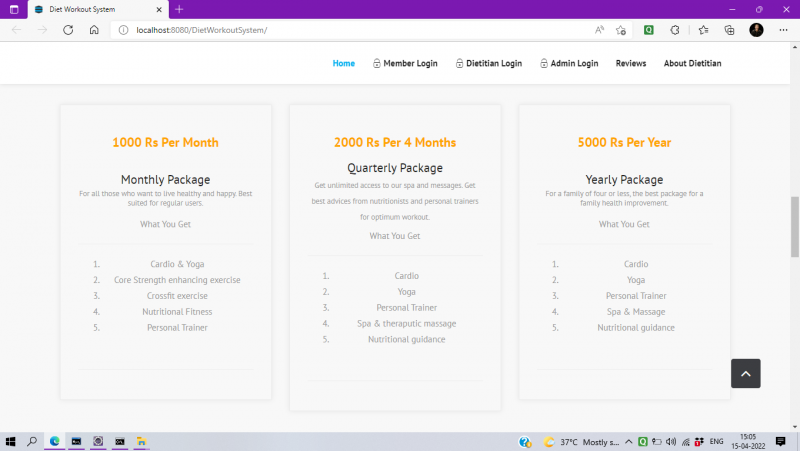Open the Home nav link

[x=343, y=63]
